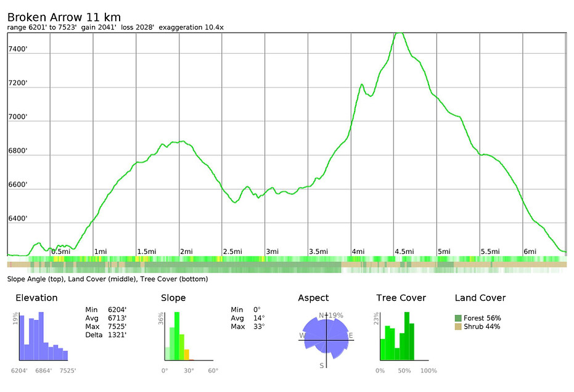Image resolution: width=574 pixels, height=392 pixels.
Task: Select the green Forest color swatch
Action: (458, 317)
